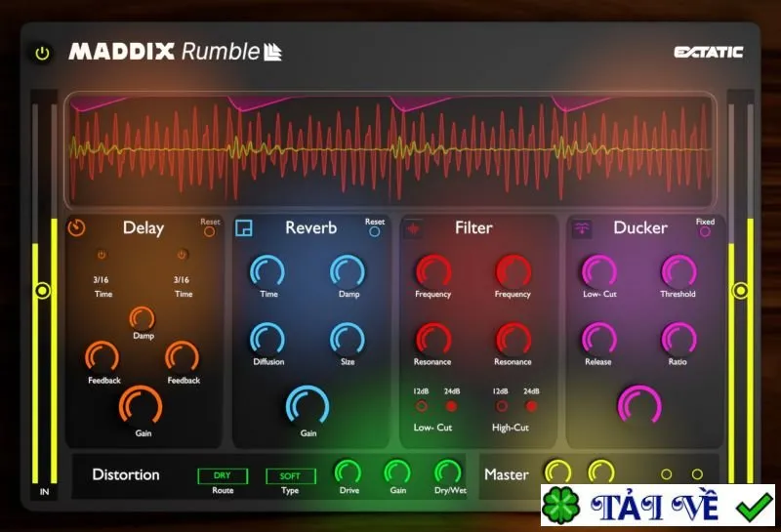Click the waveform display
This screenshot has height=532, width=781.
tap(390, 149)
